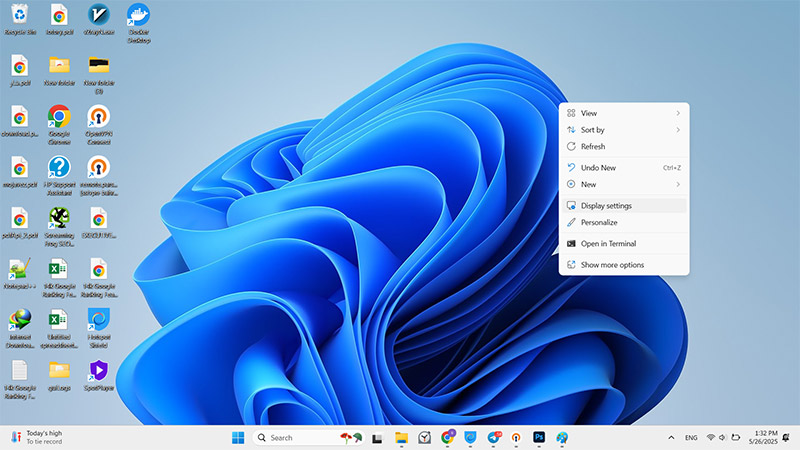Open Chrome from the taskbar

(447, 438)
